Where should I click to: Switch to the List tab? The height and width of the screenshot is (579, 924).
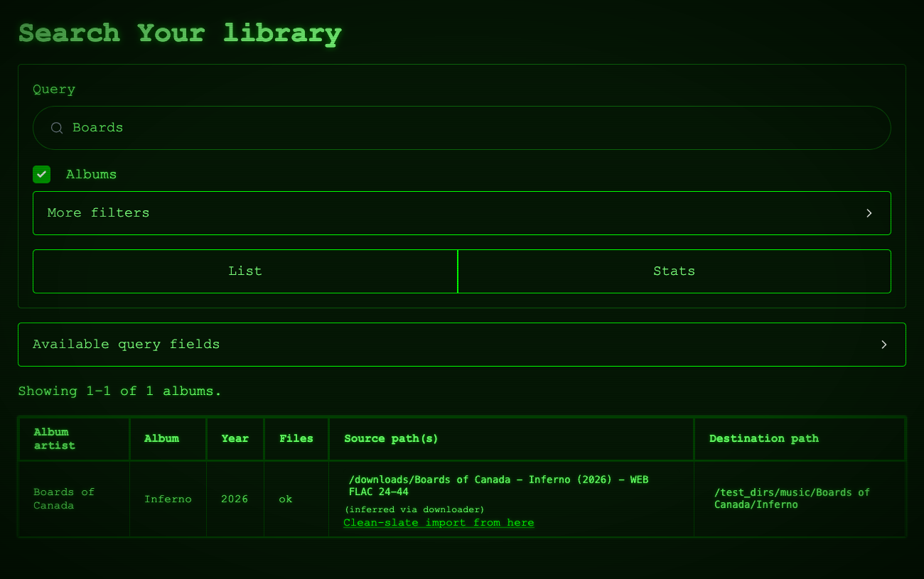[245, 271]
